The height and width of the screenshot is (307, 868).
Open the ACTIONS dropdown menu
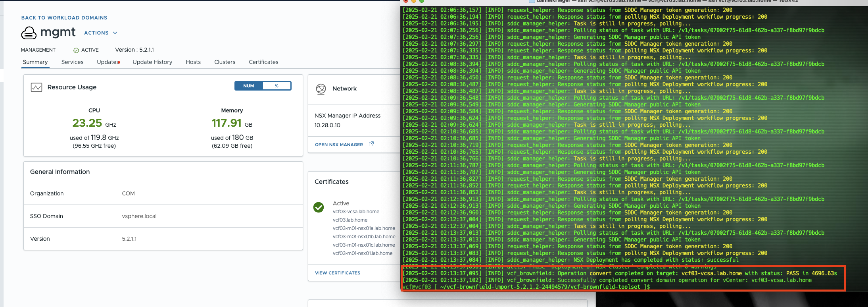click(96, 33)
